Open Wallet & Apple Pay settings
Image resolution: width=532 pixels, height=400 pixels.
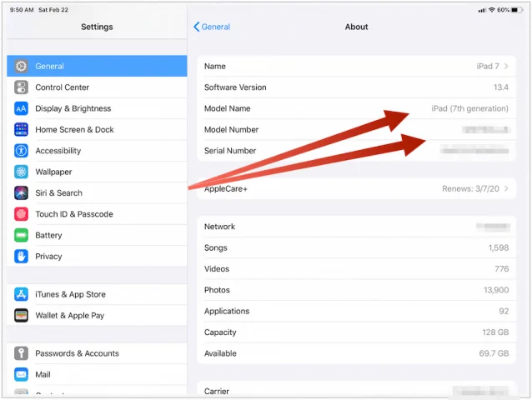97,315
